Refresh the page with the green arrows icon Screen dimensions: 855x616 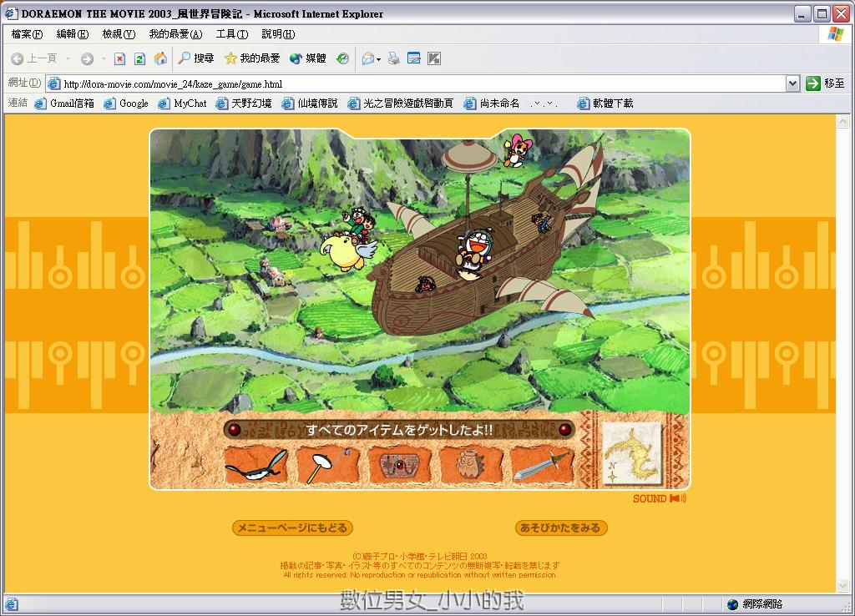click(140, 58)
